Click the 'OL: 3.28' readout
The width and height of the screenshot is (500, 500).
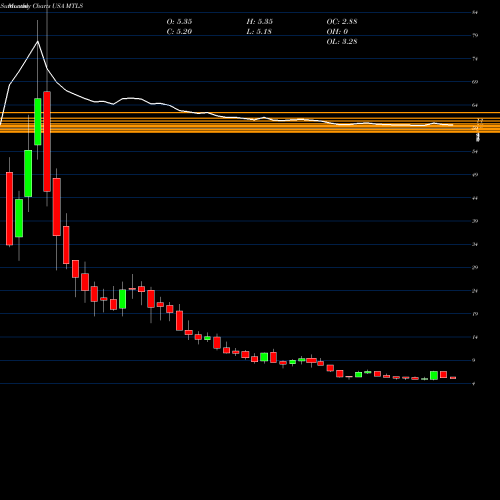(x=342, y=42)
